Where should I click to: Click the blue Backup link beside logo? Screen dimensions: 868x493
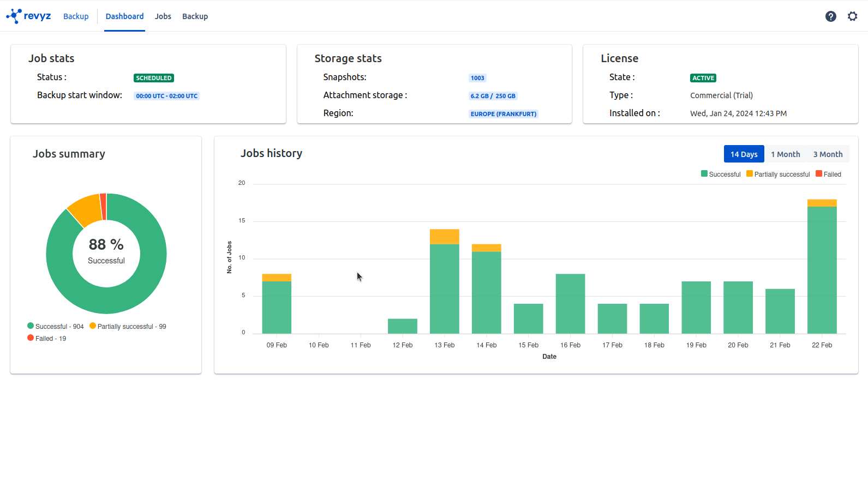tap(76, 16)
